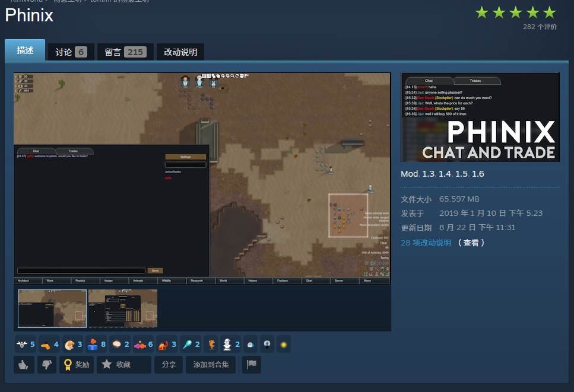Open the 讨论 discussions tab
The height and width of the screenshot is (392, 574).
click(71, 52)
